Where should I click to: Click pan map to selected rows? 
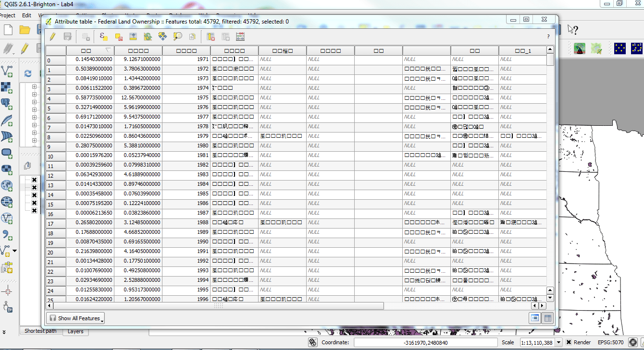click(162, 36)
